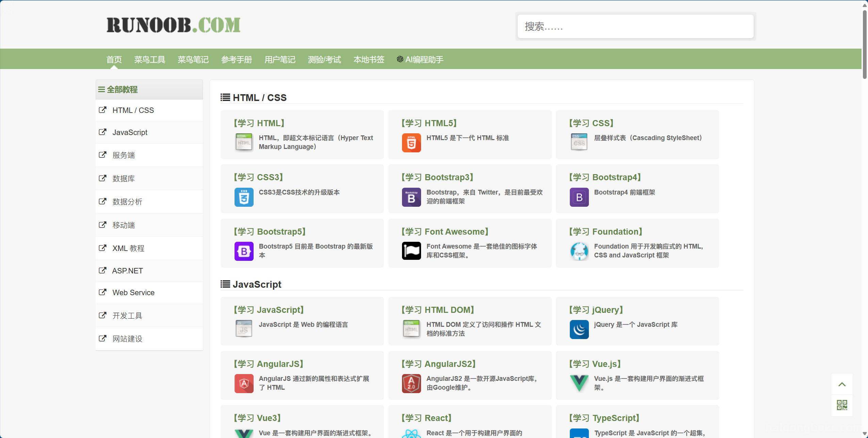Open the 首页 nav tab
The image size is (868, 438).
(x=114, y=60)
